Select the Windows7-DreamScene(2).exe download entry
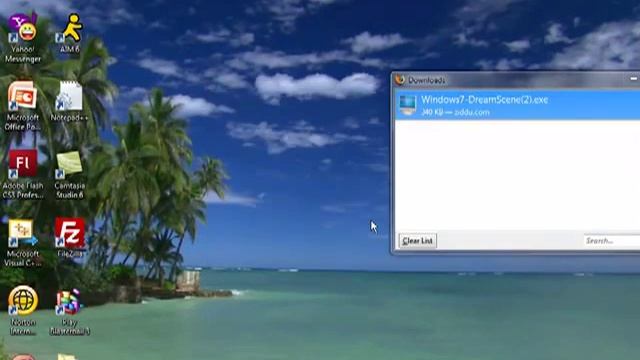Screen dimensions: 640x360 pyautogui.click(x=517, y=105)
